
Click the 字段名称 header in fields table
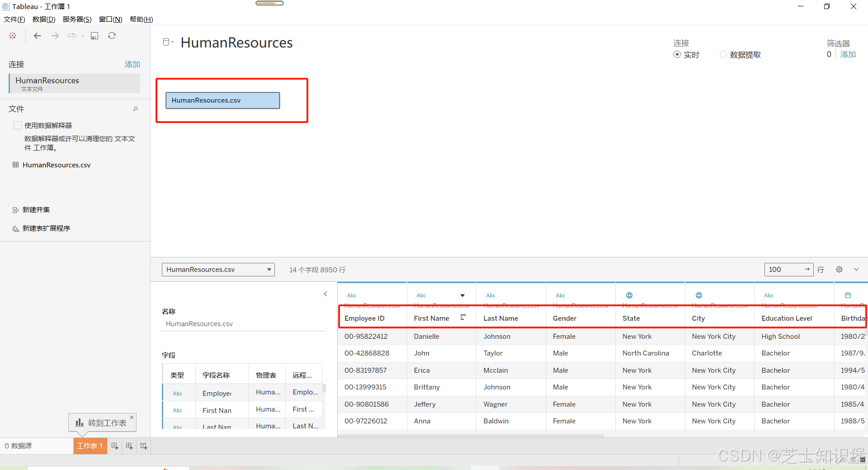[x=216, y=375]
